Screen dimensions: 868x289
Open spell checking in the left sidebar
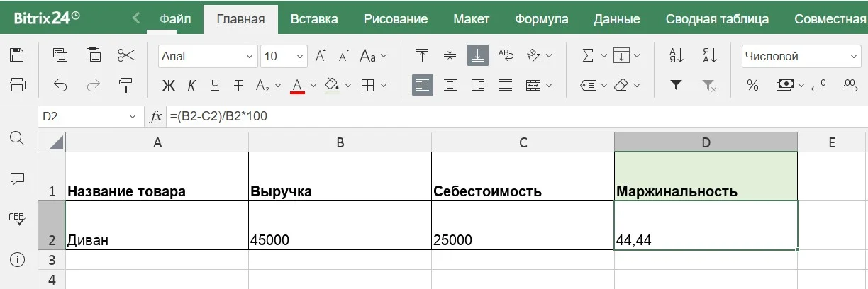pos(17,218)
